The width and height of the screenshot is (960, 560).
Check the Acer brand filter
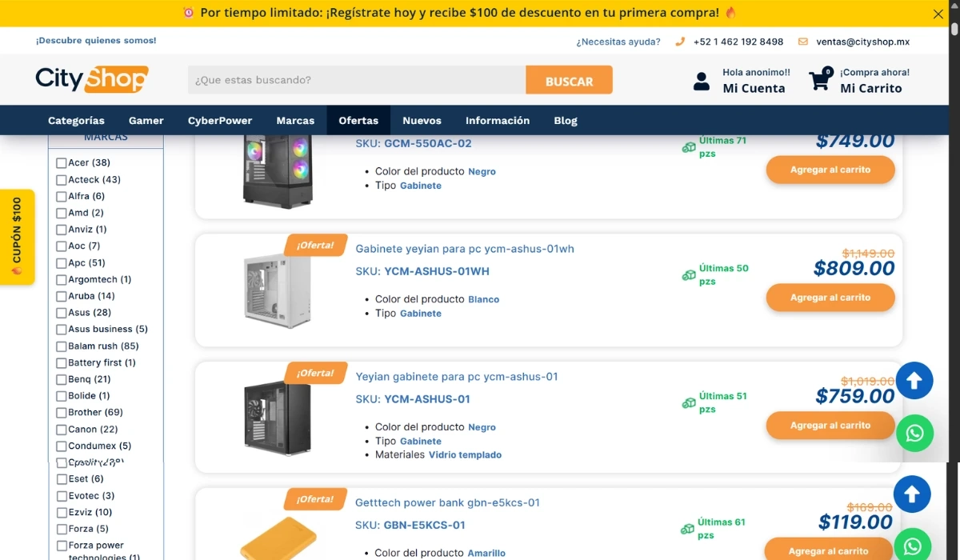(62, 163)
